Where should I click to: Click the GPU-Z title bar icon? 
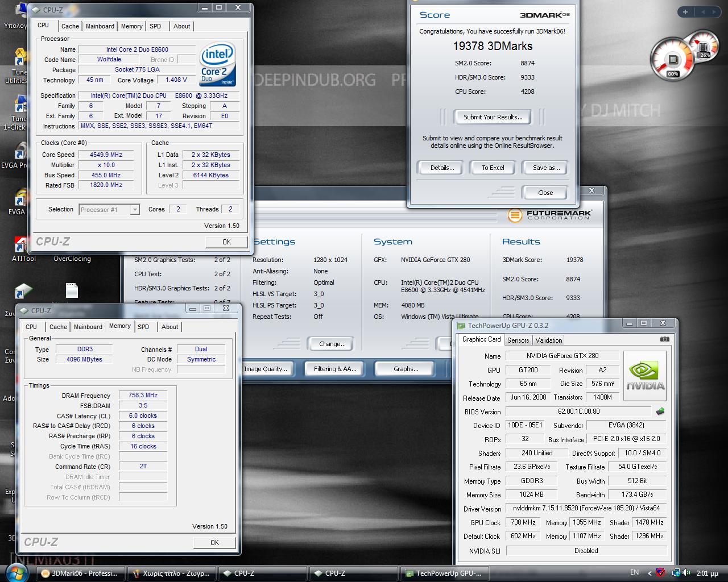pyautogui.click(x=461, y=326)
